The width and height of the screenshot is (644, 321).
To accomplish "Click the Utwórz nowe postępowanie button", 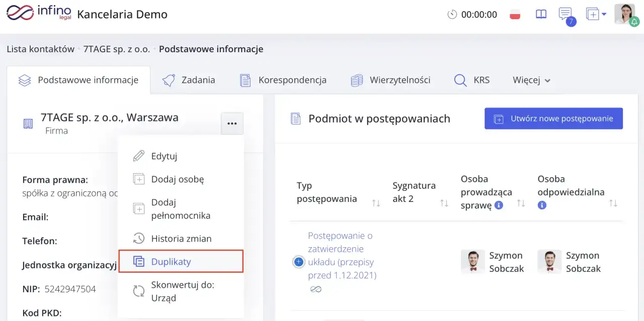I will [553, 119].
